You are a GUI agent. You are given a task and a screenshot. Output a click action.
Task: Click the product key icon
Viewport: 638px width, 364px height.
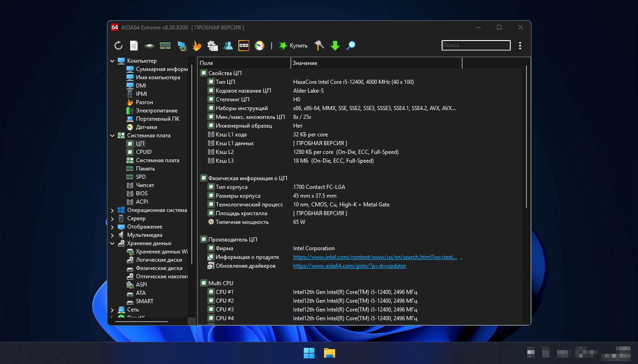click(319, 45)
